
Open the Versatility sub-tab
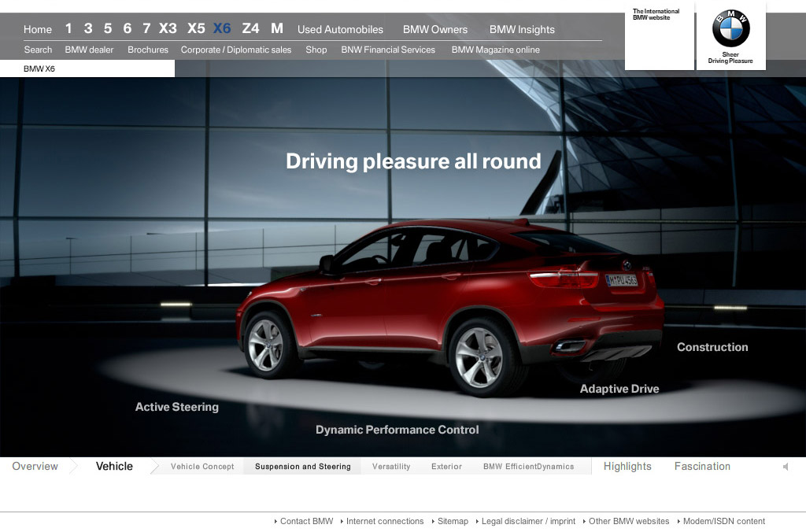pos(391,467)
